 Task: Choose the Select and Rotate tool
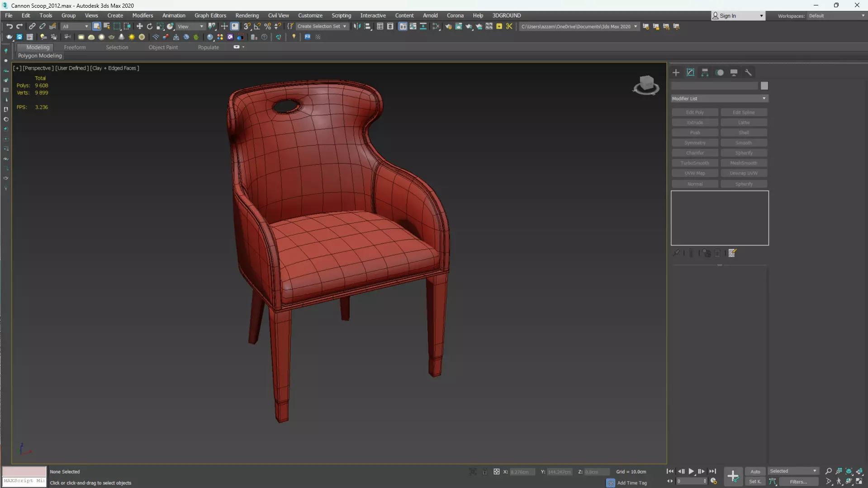[x=150, y=26]
